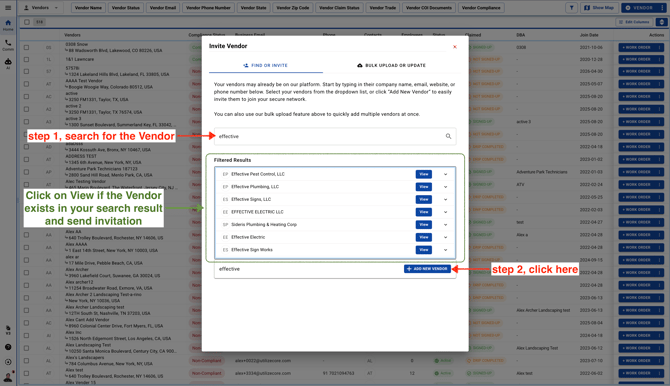The image size is (670, 386).
Task: Open the hamburger menu icon
Action: (x=8, y=8)
